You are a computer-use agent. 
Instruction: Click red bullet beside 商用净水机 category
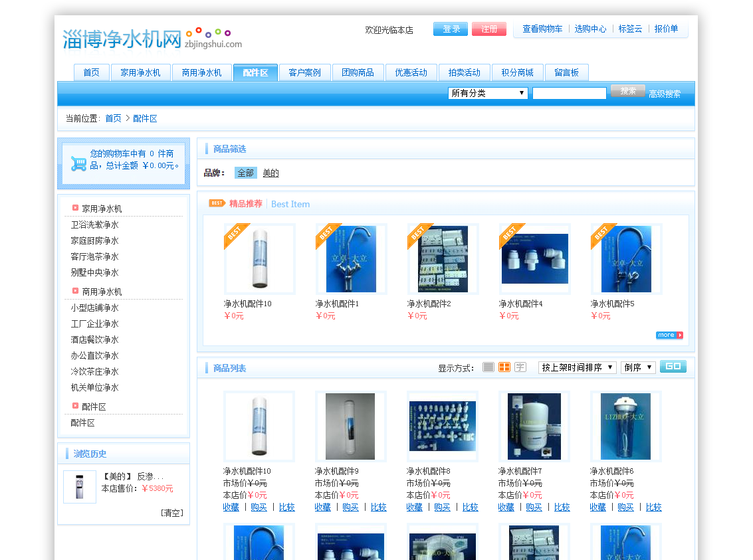[x=75, y=291]
